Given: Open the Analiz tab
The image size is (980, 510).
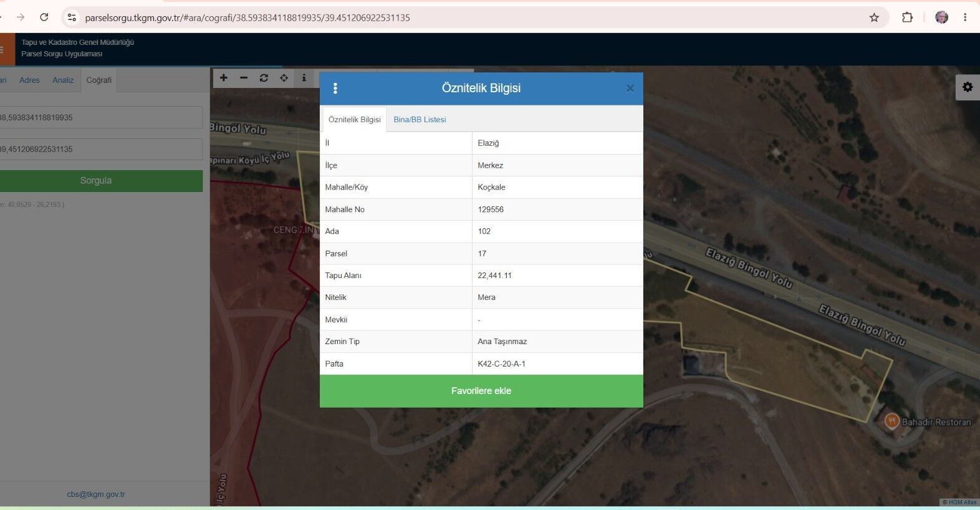Looking at the screenshot, I should tap(63, 80).
